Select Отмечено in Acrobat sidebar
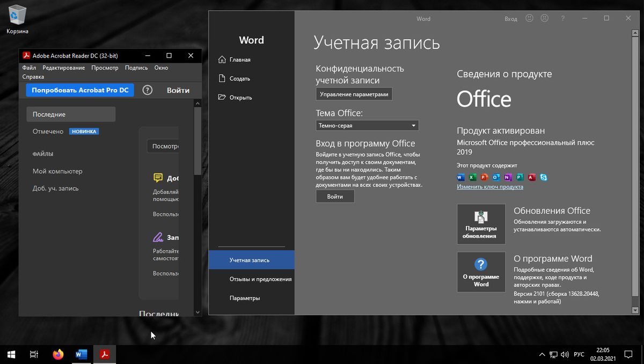Screen dimensions: 644x364 [x=48, y=132]
